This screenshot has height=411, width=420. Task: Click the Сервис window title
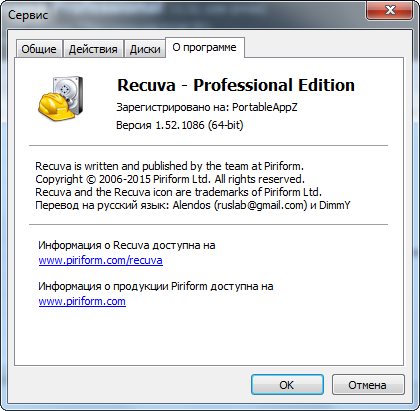(28, 15)
